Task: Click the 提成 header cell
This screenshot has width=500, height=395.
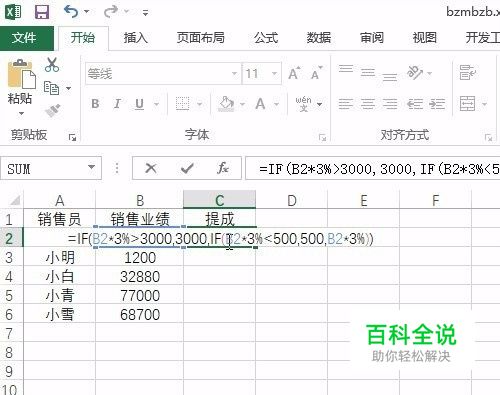Action: (220, 219)
